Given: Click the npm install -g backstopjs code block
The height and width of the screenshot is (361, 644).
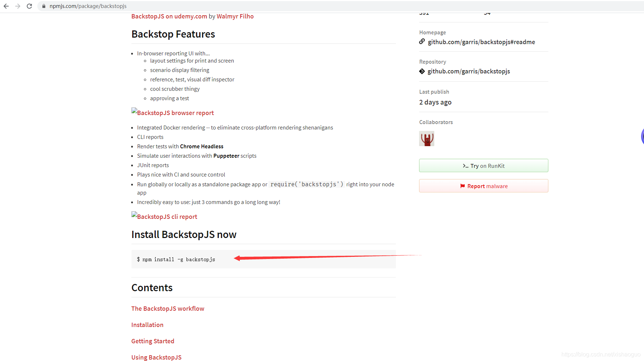Looking at the screenshot, I should pyautogui.click(x=264, y=259).
